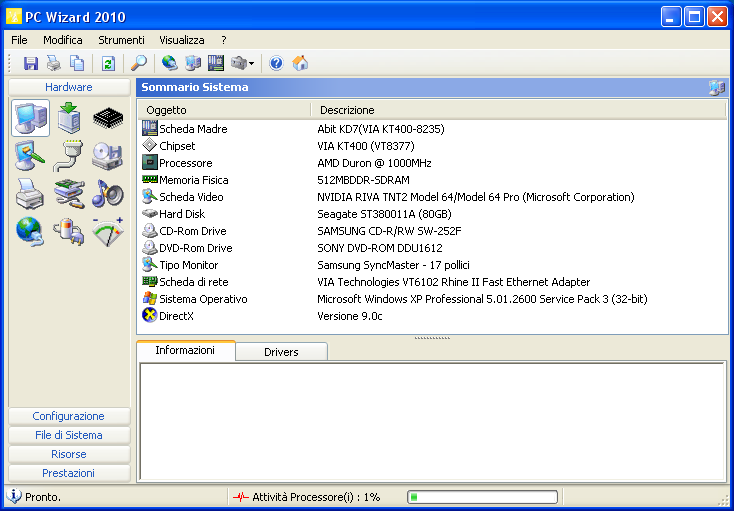Select the CD-Rom Drive row
The image size is (734, 512).
pos(432,231)
